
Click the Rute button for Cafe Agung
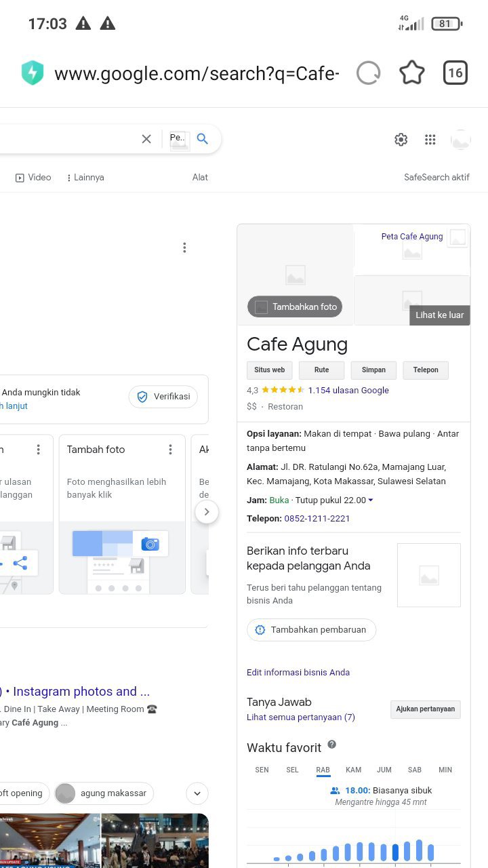[321, 370]
